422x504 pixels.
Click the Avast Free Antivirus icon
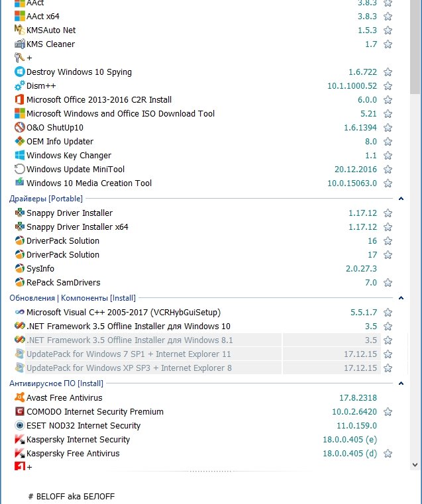coord(20,397)
